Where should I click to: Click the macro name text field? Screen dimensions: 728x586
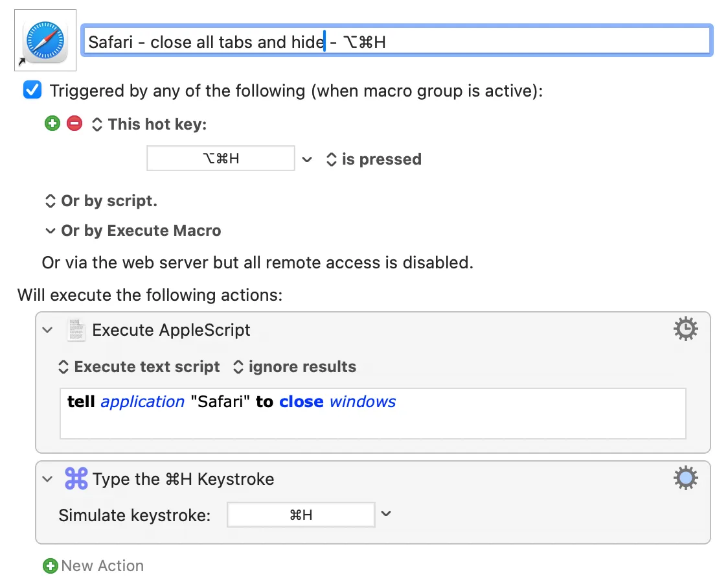tap(397, 41)
